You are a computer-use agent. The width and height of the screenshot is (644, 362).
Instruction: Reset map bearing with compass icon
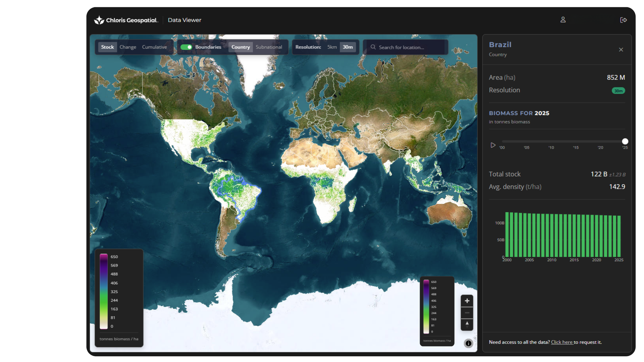[467, 324]
